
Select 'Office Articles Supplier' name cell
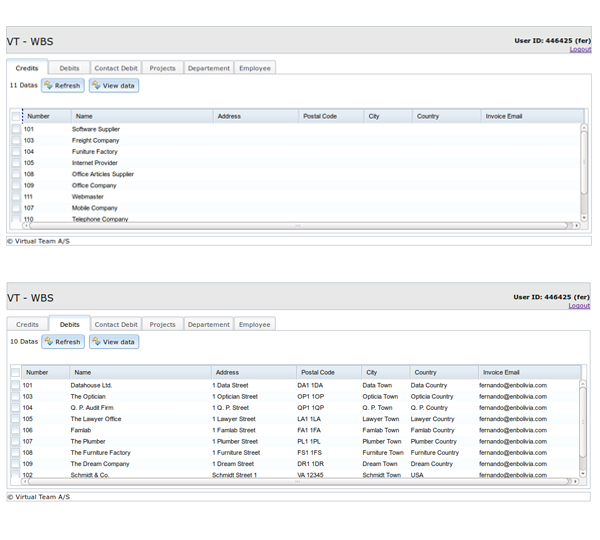(x=103, y=174)
